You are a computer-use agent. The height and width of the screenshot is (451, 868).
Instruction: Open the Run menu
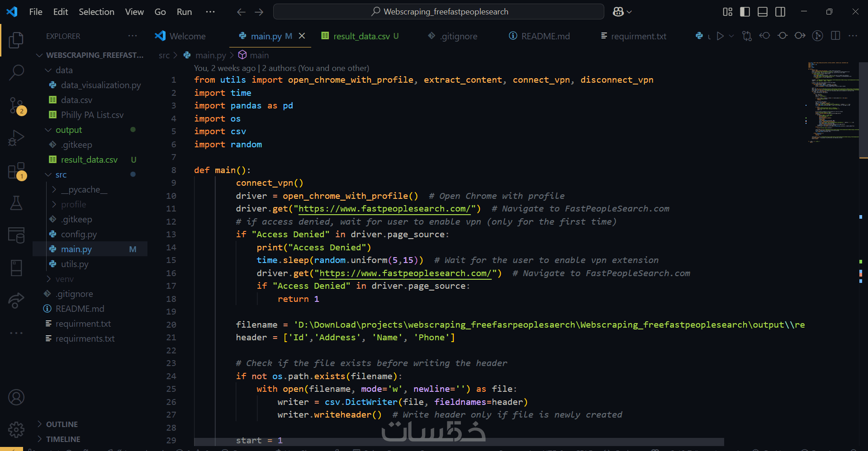click(x=184, y=12)
